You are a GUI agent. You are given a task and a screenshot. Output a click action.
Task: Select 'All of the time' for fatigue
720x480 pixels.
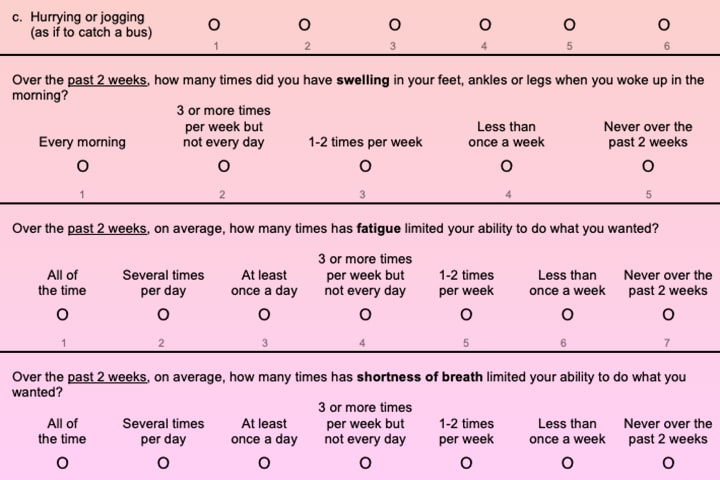click(62, 315)
